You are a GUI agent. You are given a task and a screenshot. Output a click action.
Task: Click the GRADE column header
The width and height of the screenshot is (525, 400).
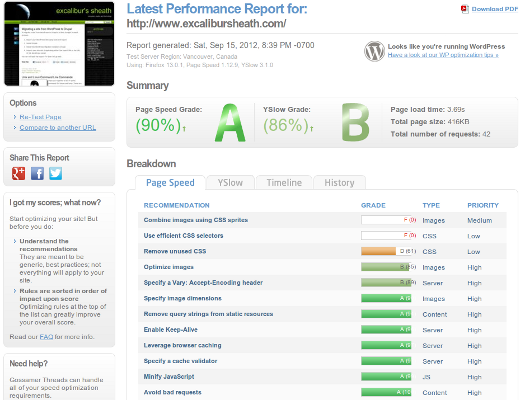coord(373,206)
